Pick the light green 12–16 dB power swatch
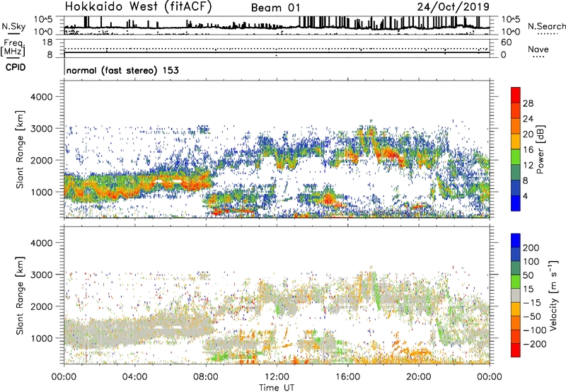This screenshot has width=566, height=392. (516, 157)
